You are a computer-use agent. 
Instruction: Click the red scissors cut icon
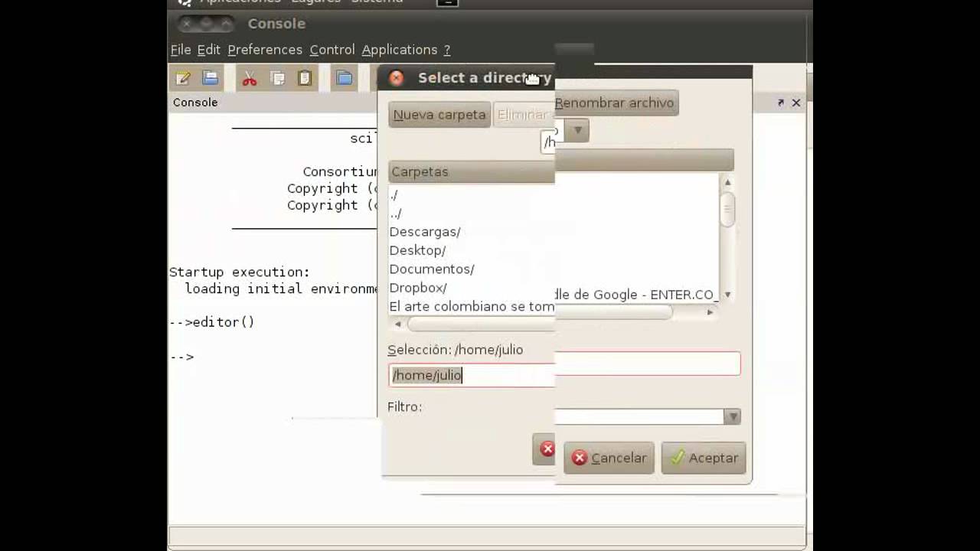pos(250,78)
